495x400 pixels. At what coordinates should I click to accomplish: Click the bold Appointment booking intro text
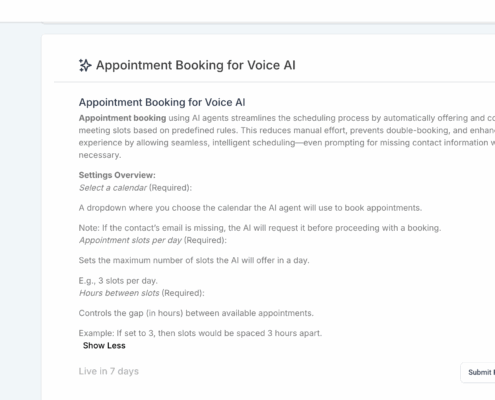coord(122,118)
